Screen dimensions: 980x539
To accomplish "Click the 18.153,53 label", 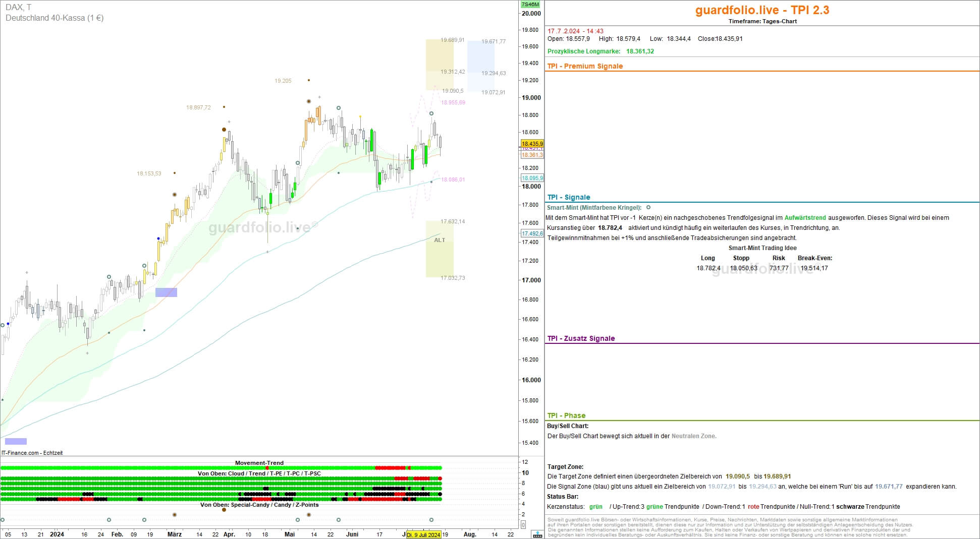I will point(149,173).
